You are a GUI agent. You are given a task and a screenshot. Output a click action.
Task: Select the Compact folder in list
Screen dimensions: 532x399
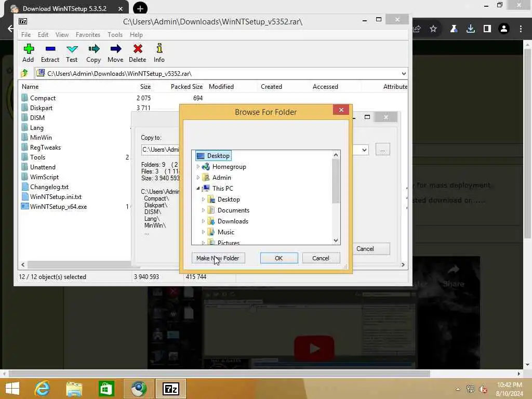click(43, 98)
